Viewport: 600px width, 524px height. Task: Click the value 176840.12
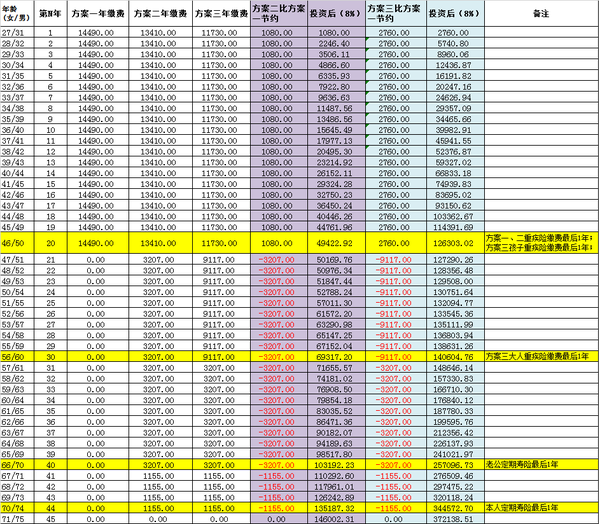tap(455, 400)
